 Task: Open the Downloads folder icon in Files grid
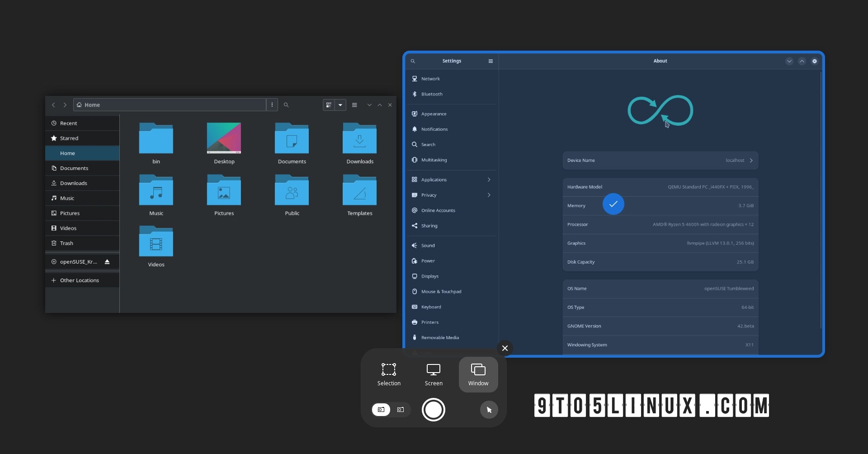[x=359, y=138]
